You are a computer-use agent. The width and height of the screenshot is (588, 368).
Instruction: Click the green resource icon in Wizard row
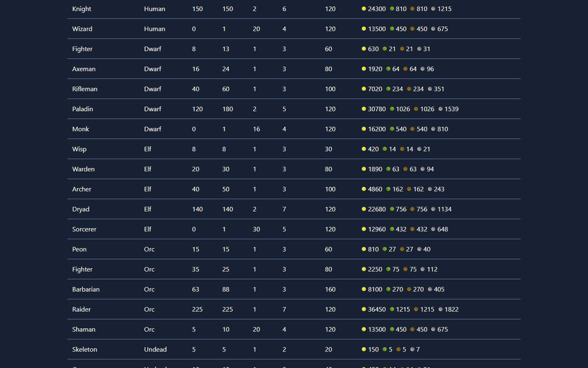click(x=392, y=29)
